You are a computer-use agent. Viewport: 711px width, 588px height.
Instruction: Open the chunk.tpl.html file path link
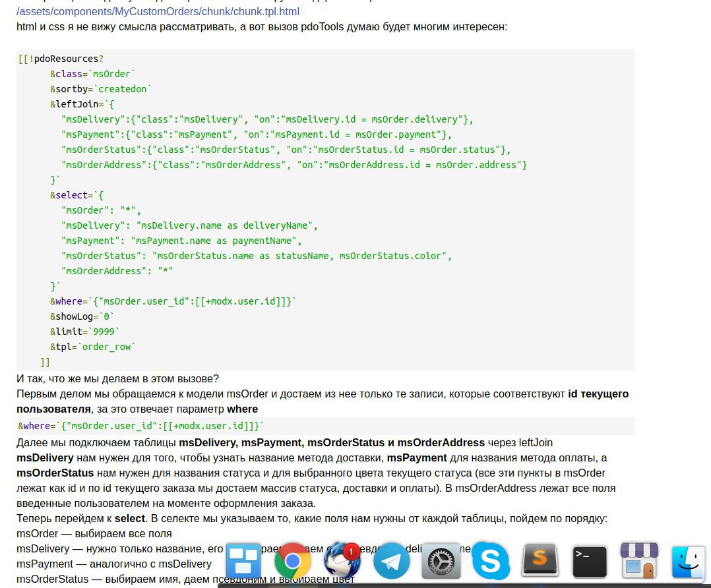pyautogui.click(x=158, y=11)
